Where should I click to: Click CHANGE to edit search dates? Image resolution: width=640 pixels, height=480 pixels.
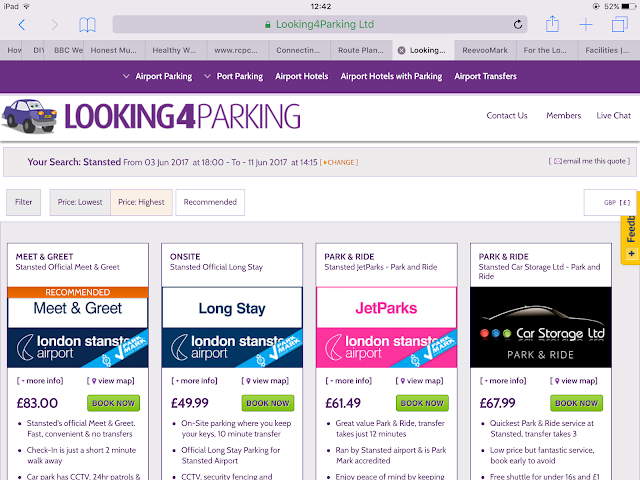pos(339,162)
